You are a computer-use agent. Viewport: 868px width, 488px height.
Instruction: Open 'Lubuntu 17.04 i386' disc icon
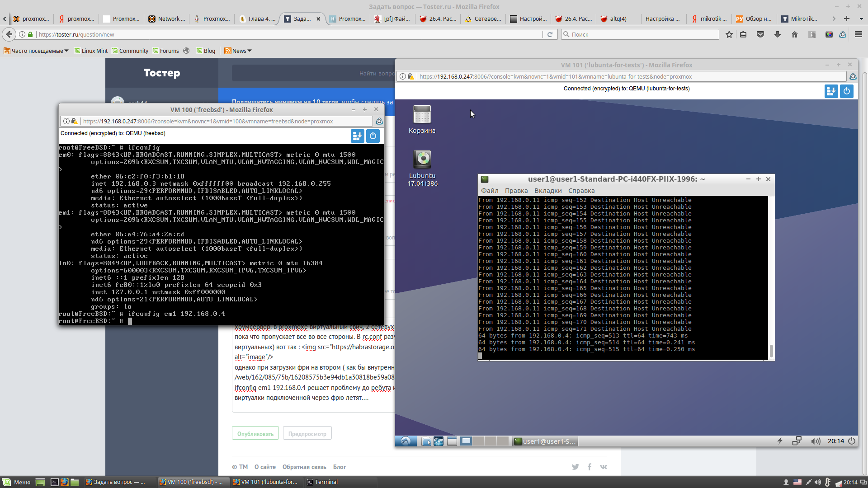[x=422, y=168]
